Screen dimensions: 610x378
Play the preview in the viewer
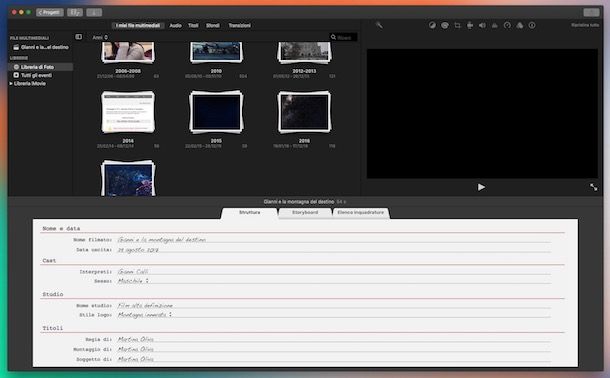tap(481, 187)
